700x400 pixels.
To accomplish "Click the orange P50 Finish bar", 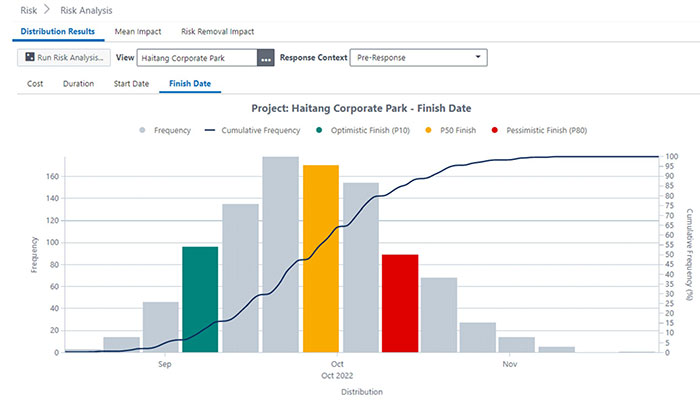I will (321, 259).
